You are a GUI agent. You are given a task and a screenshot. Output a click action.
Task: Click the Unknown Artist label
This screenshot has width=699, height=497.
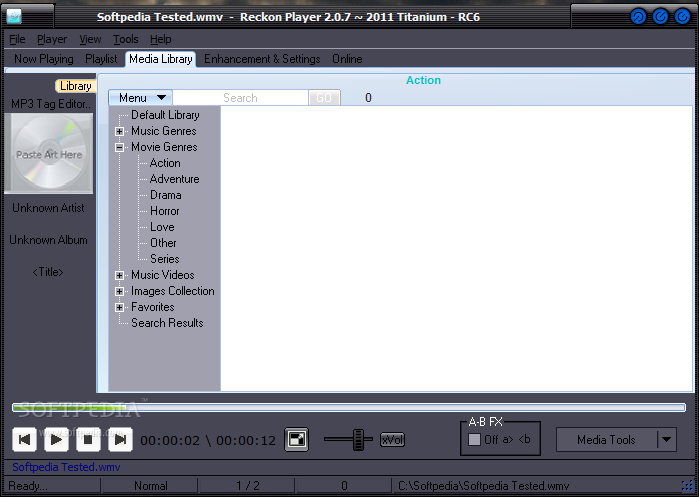click(x=48, y=208)
